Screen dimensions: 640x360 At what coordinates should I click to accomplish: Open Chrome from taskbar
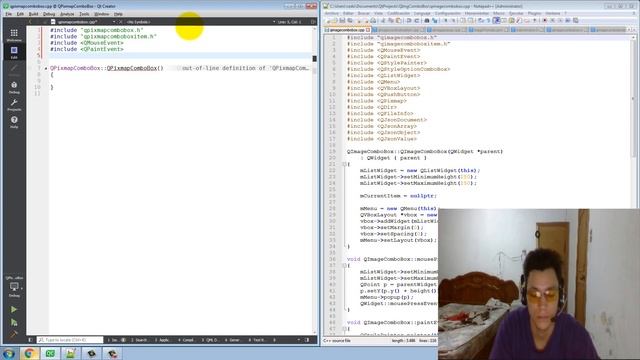pos(29,353)
